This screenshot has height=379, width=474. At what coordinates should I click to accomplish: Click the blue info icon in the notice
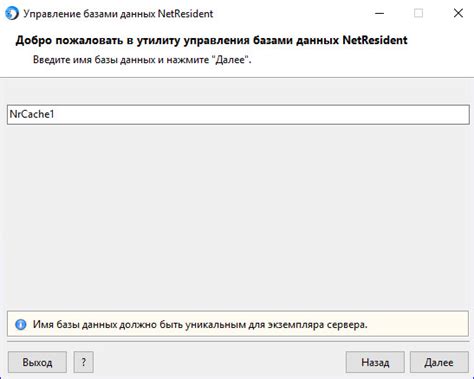click(x=21, y=324)
